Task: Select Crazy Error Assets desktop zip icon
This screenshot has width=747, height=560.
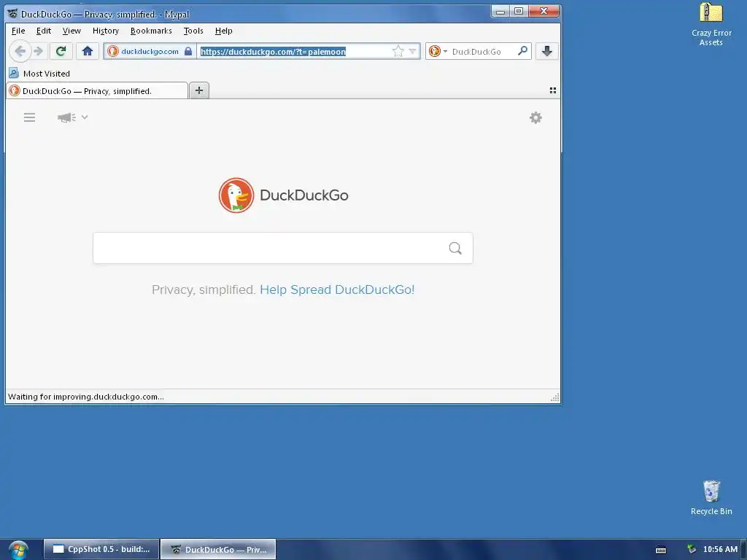Action: 711,24
